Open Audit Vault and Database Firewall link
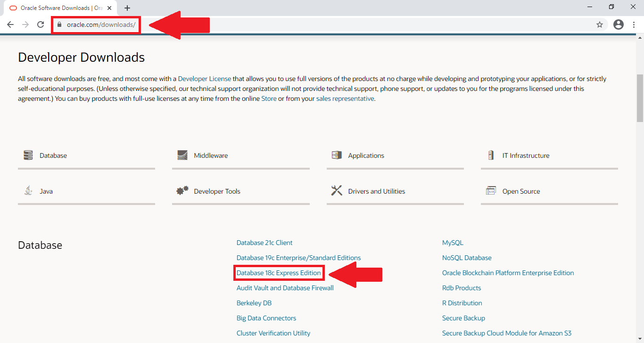The height and width of the screenshot is (343, 644). pos(285,288)
